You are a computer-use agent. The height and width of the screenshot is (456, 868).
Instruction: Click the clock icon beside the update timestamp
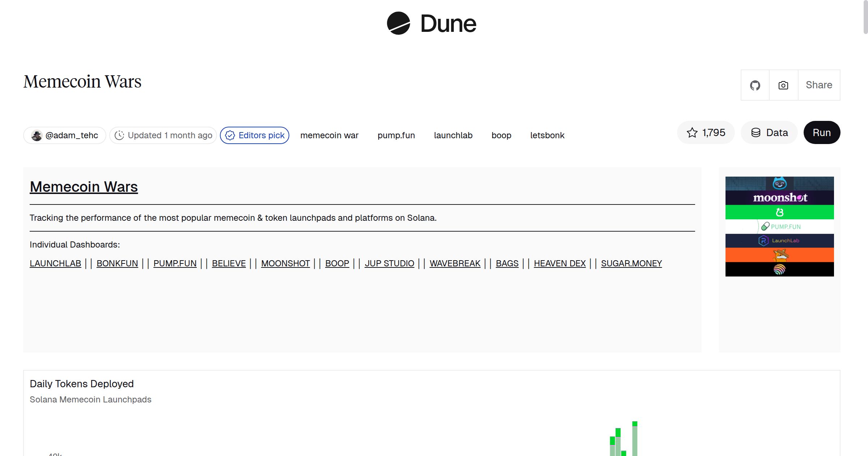click(119, 135)
